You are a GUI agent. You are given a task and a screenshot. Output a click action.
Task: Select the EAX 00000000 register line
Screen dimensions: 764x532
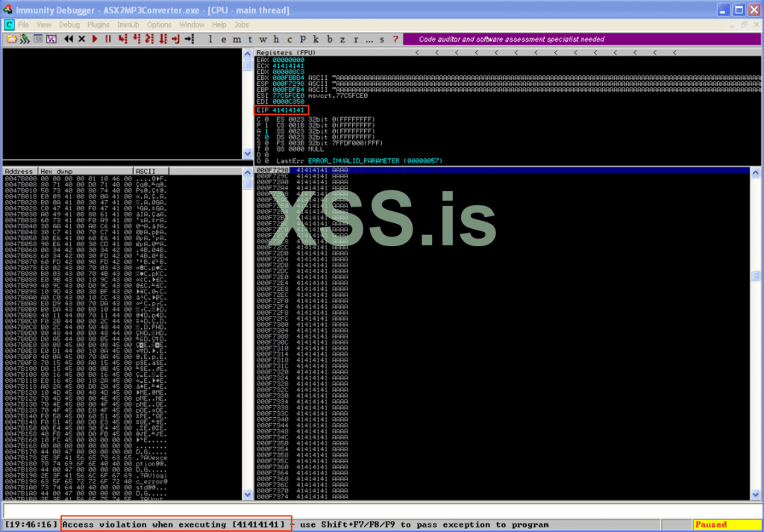tap(281, 60)
